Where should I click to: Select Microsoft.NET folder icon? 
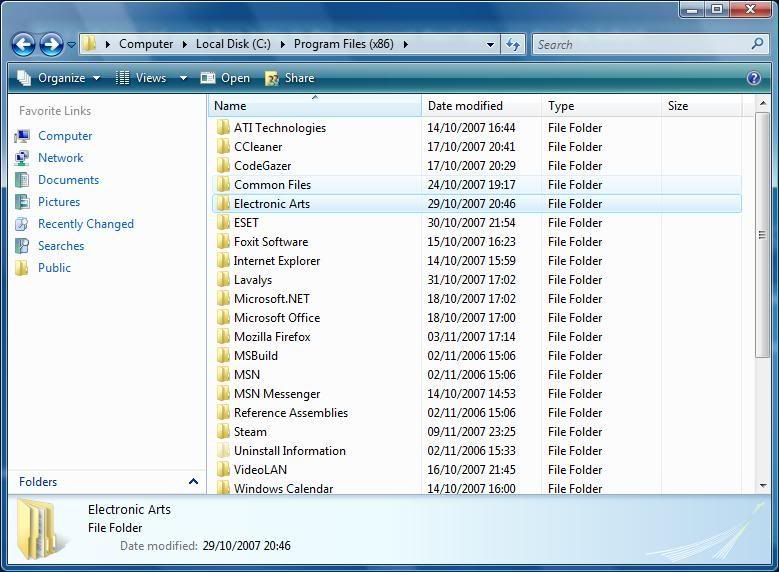[x=223, y=298]
